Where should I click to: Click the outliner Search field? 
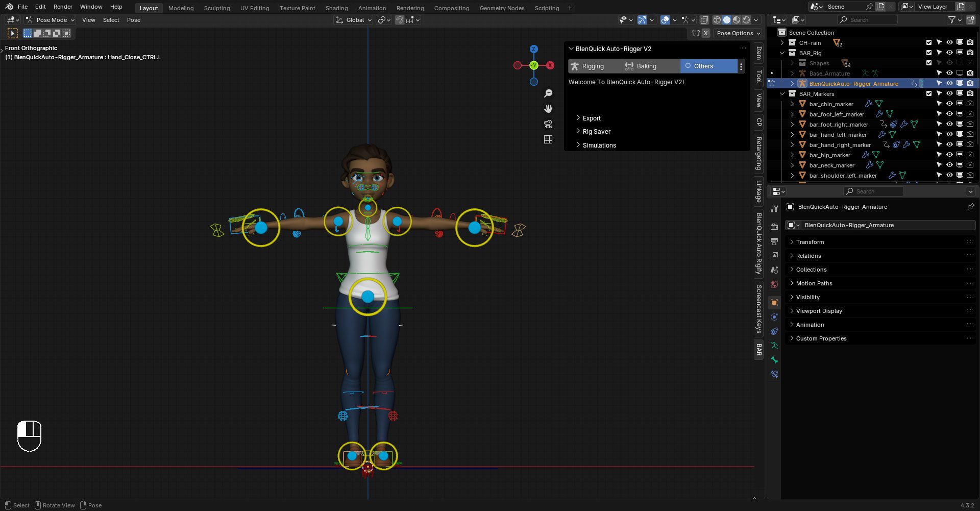(x=868, y=19)
